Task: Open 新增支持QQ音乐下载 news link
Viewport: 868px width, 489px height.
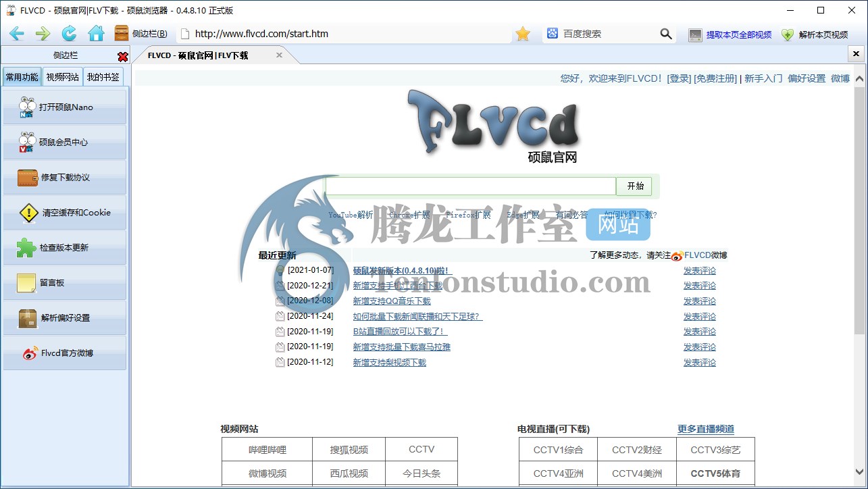Action: tap(392, 301)
